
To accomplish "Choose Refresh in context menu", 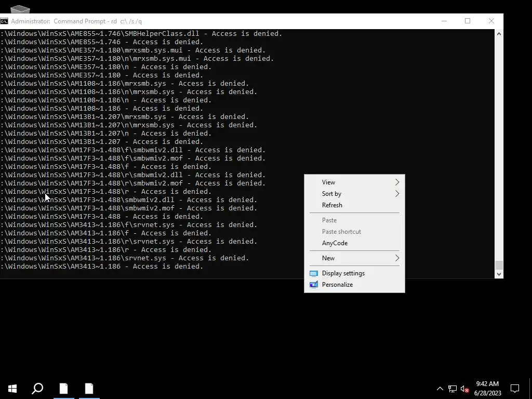I will click(354, 205).
